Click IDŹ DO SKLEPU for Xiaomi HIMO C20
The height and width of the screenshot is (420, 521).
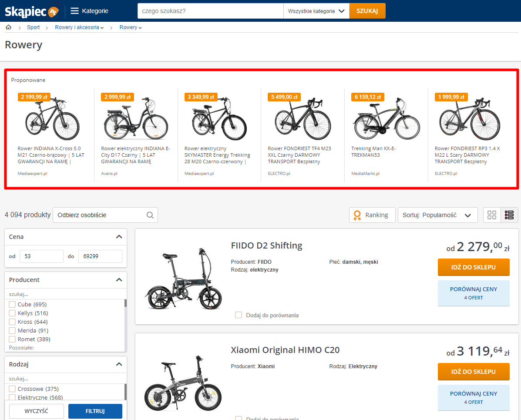(474, 372)
